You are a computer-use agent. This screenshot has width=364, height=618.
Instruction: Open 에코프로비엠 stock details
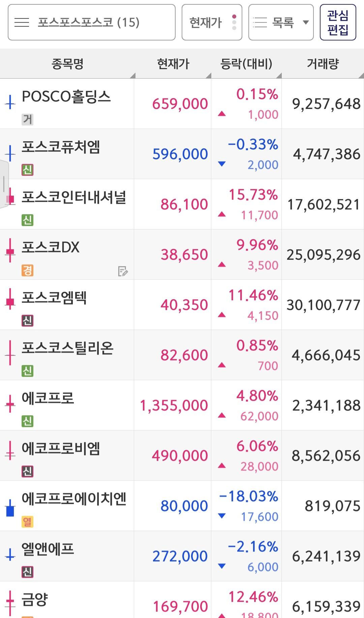tap(61, 449)
